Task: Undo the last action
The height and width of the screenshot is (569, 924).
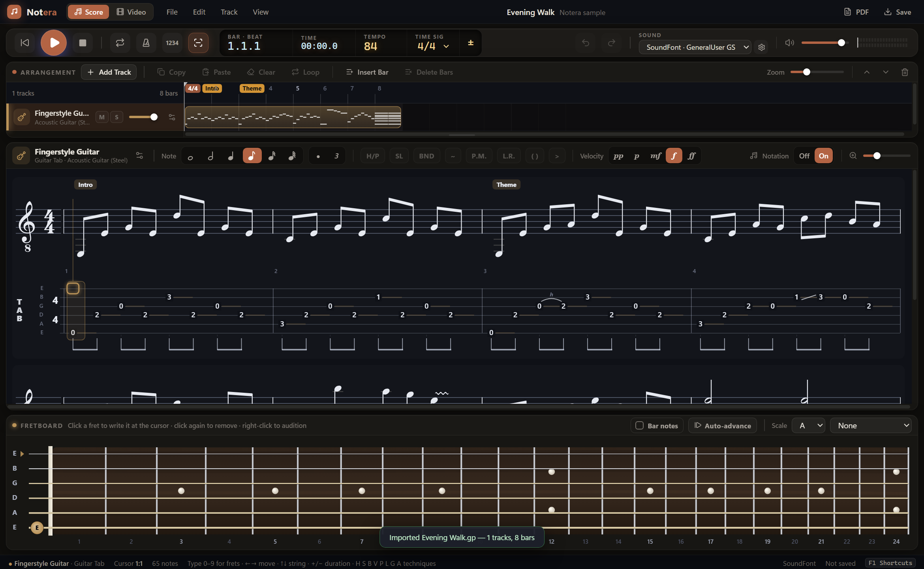Action: point(586,43)
